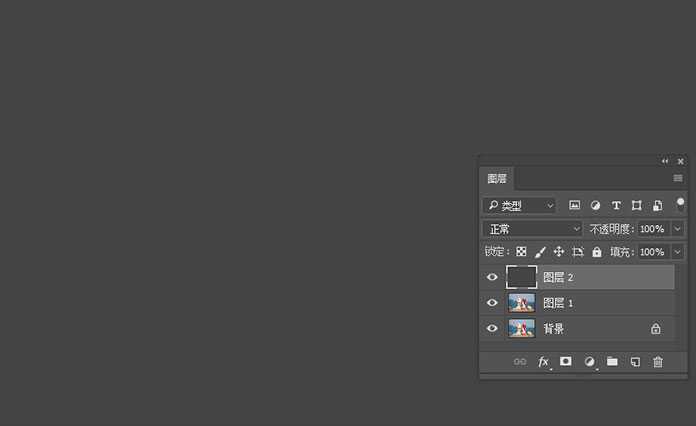The image size is (696, 426).
Task: Filter layers by text type
Action: pos(616,205)
